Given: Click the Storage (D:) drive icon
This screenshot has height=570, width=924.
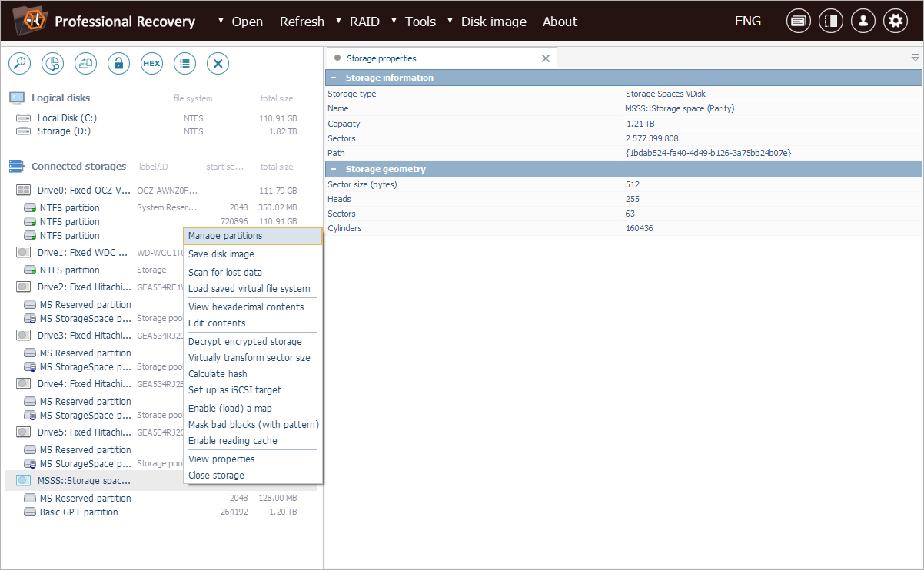Looking at the screenshot, I should pos(23,131).
